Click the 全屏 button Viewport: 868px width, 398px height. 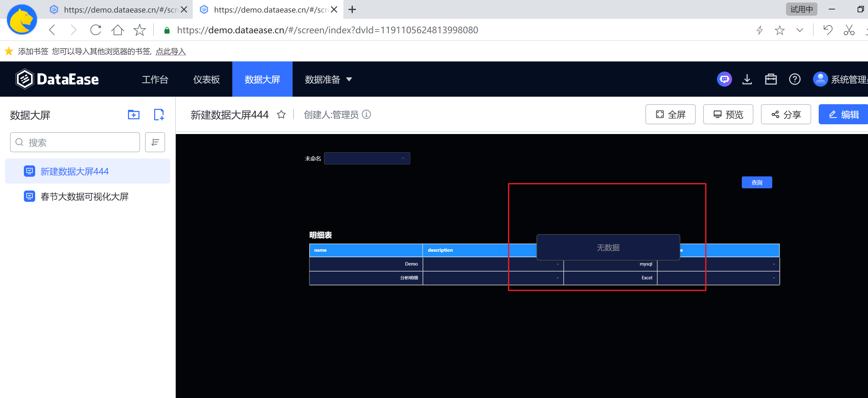tap(670, 115)
